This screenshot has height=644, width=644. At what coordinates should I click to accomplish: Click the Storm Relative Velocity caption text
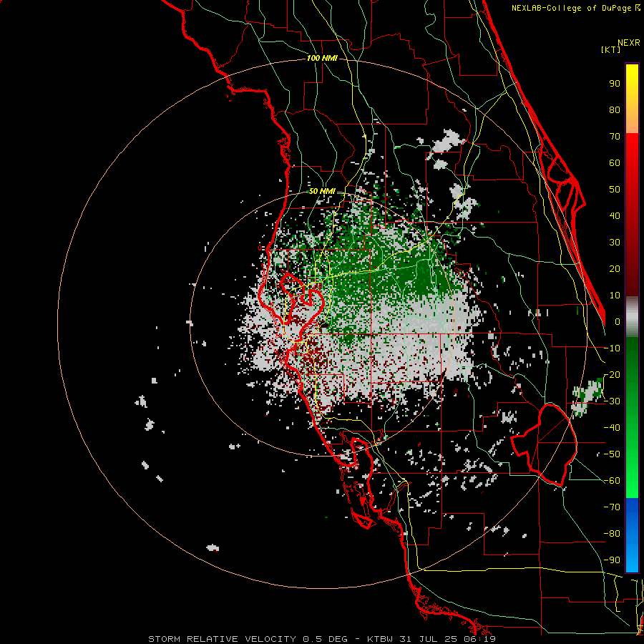tap(322, 639)
